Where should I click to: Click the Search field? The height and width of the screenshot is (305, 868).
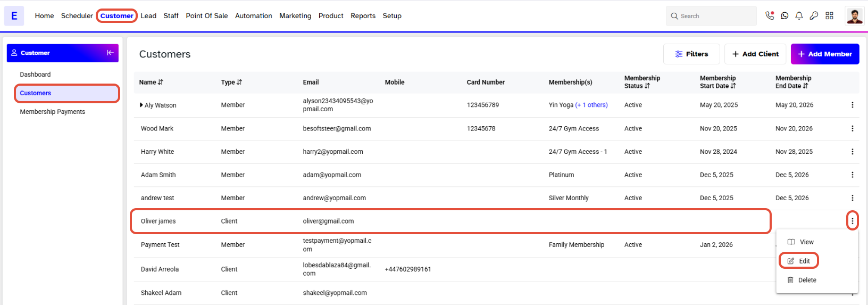coord(711,16)
